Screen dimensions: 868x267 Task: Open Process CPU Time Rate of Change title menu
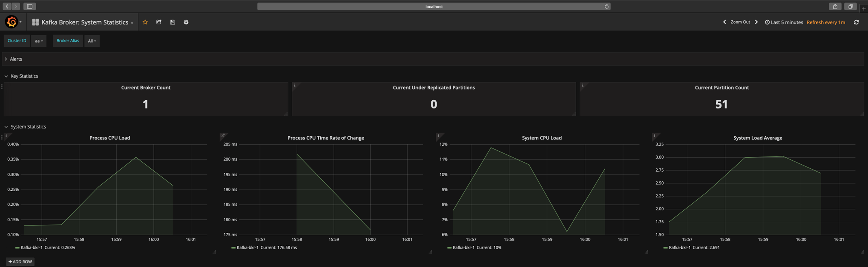coord(326,138)
